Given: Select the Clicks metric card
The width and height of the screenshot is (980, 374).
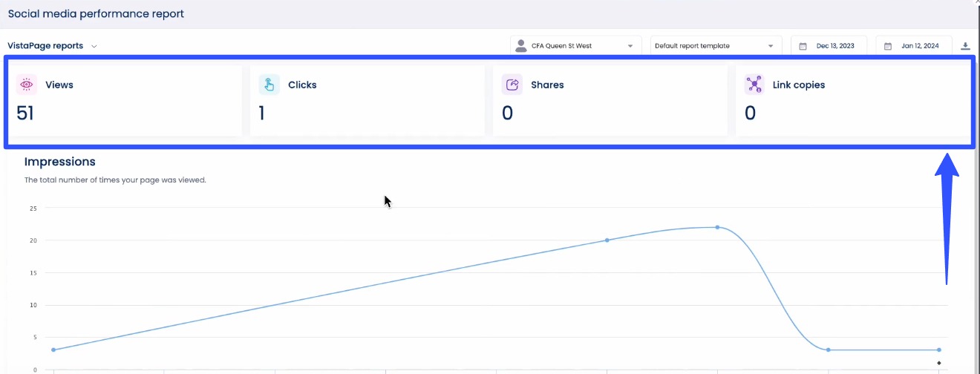Looking at the screenshot, I should click(367, 100).
